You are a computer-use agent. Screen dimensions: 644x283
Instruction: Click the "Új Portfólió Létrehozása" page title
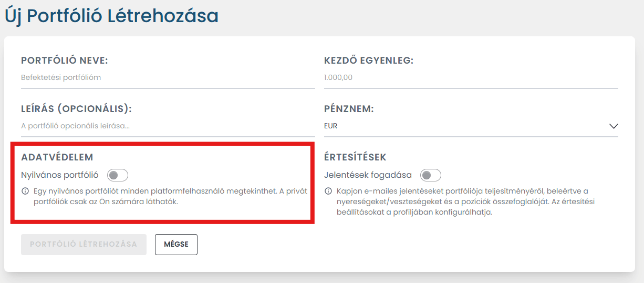(x=111, y=16)
